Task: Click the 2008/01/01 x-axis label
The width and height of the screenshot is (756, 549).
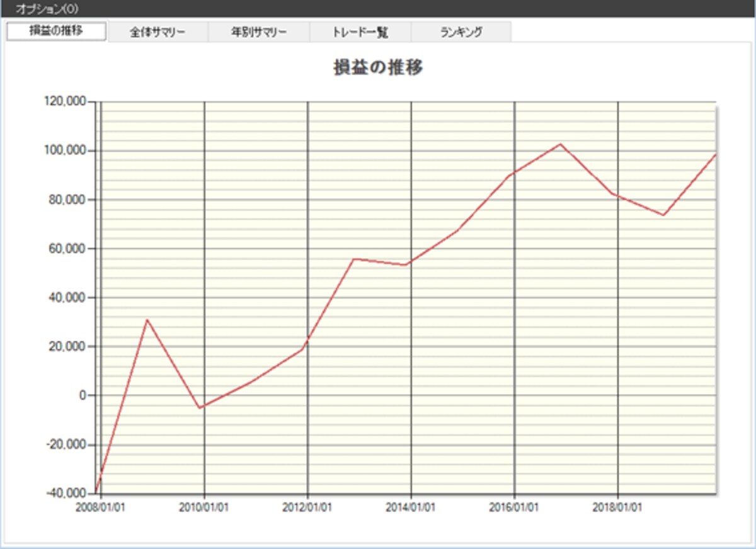Action: coord(101,507)
